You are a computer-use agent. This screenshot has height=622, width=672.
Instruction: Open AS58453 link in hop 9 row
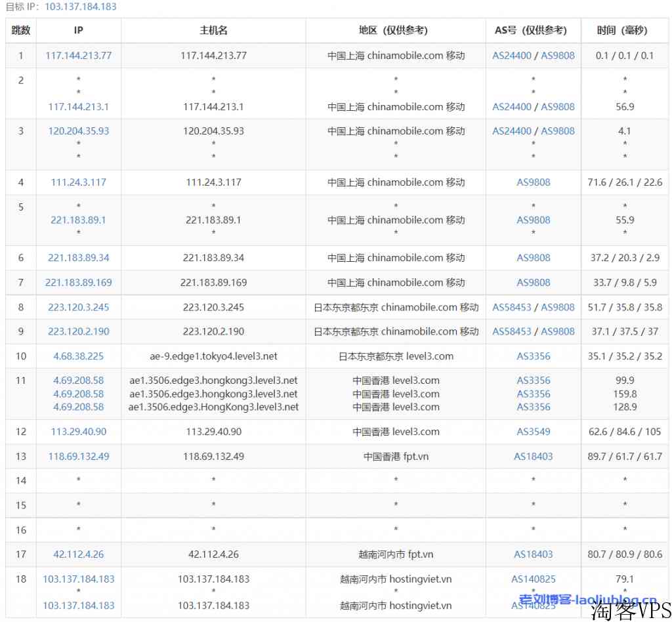coord(512,331)
